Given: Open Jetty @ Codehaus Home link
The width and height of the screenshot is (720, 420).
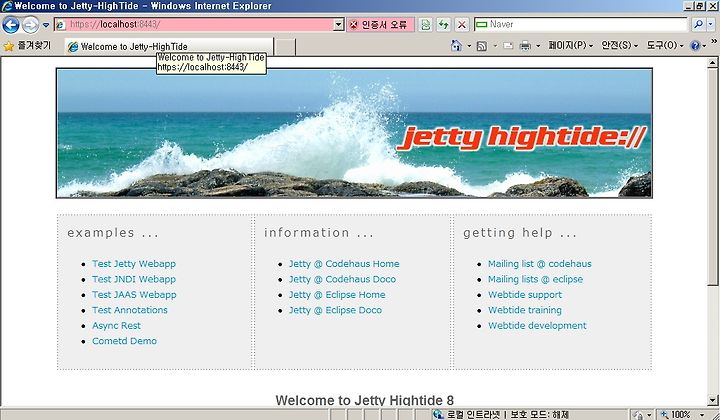Looking at the screenshot, I should (344, 263).
